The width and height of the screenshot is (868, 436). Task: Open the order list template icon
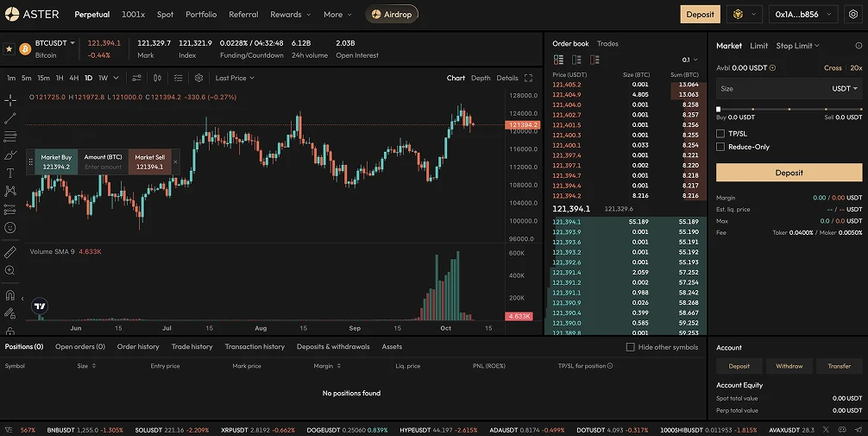point(179,78)
